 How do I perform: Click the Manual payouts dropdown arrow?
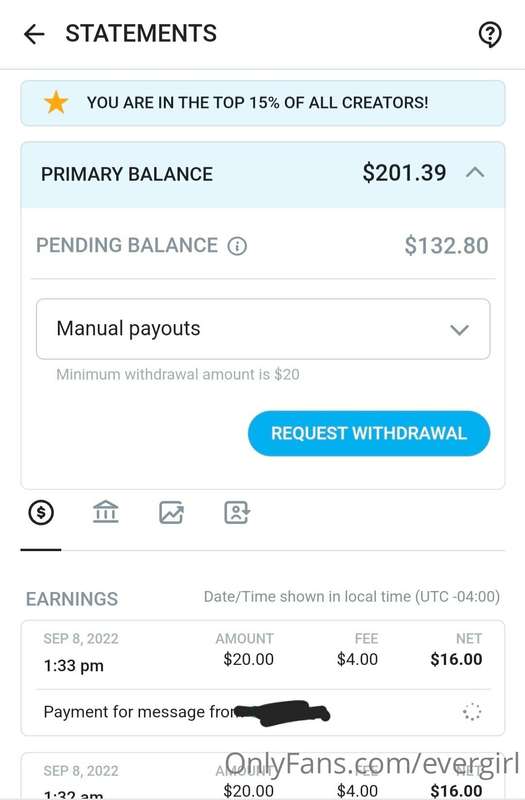tap(459, 330)
